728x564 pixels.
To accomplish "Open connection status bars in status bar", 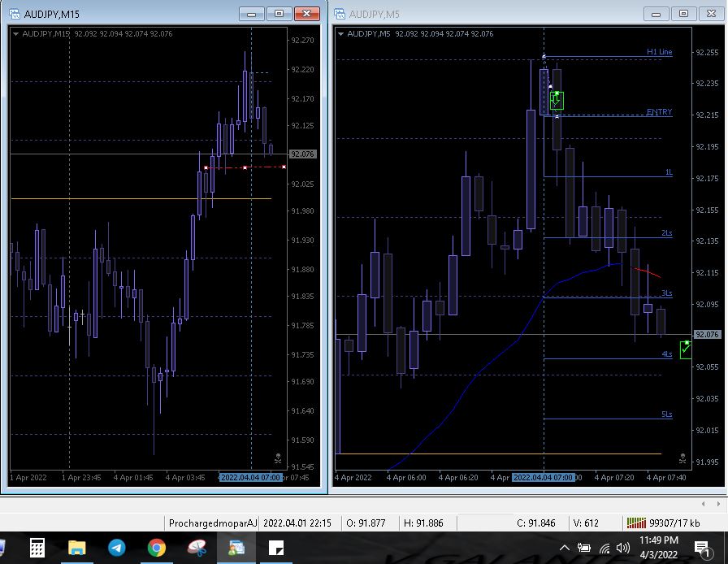I will [x=636, y=523].
